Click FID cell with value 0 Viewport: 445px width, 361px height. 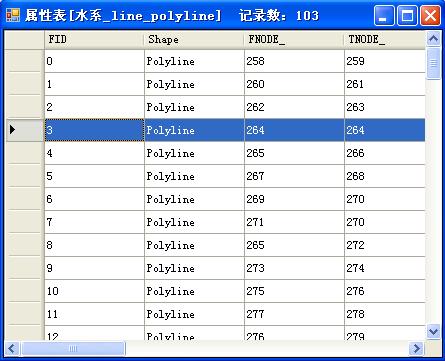94,61
